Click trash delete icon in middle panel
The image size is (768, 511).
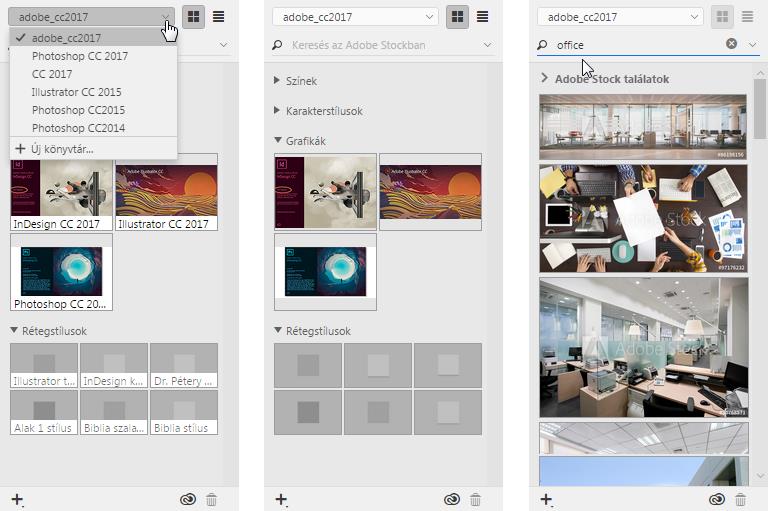[x=475, y=500]
